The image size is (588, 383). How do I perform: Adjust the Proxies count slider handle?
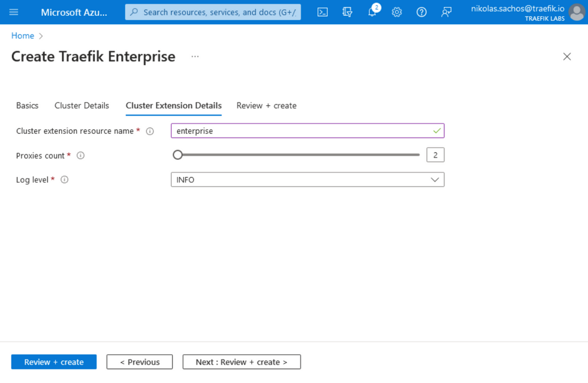(178, 154)
